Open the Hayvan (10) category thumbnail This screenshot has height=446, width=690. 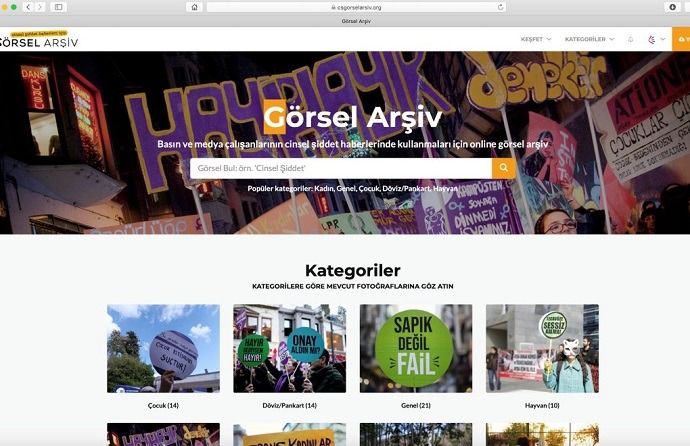click(x=542, y=348)
